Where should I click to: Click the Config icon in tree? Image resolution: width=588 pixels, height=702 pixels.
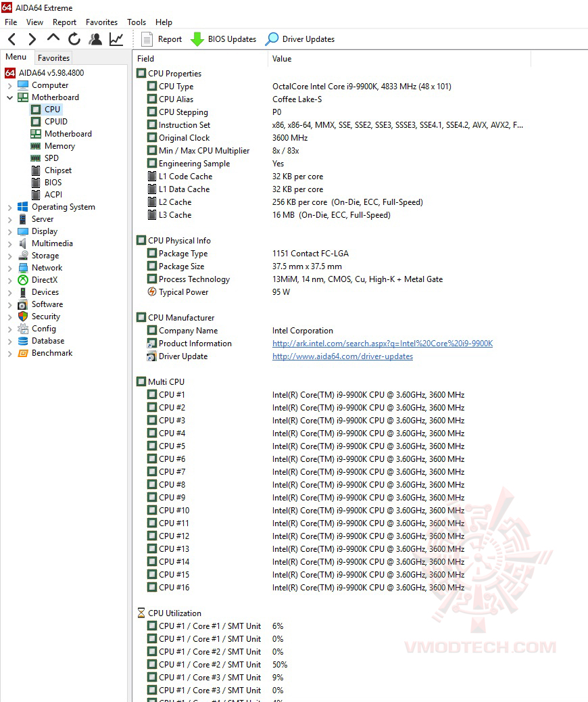pos(23,329)
